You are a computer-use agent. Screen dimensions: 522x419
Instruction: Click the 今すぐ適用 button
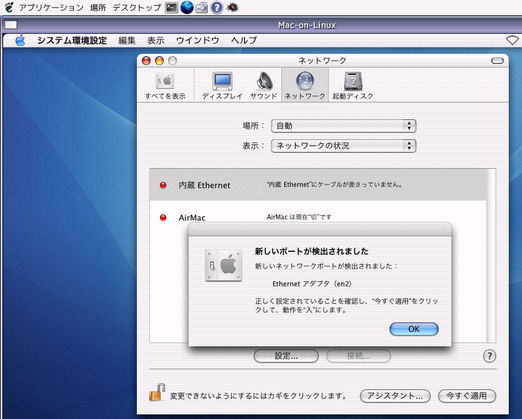click(x=467, y=396)
